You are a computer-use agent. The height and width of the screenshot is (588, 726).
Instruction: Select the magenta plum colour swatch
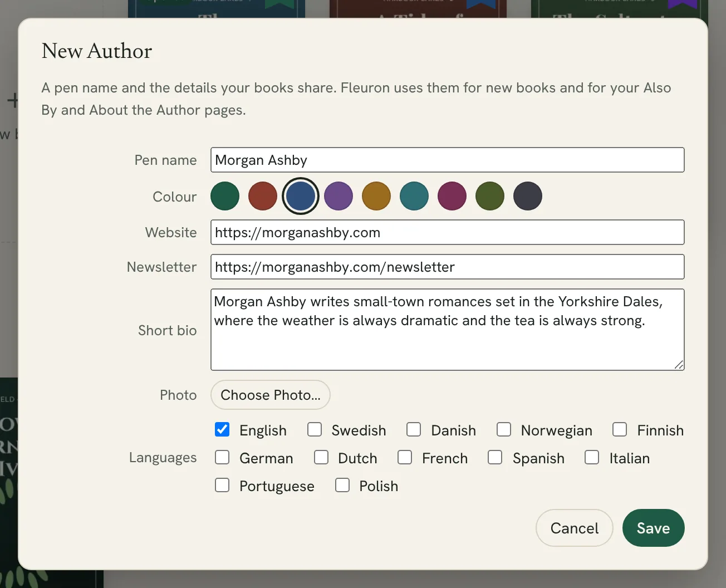[452, 196]
